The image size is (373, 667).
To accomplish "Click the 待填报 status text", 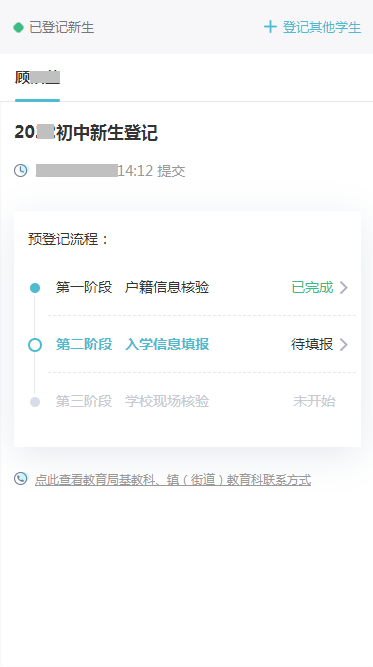I will click(x=312, y=344).
